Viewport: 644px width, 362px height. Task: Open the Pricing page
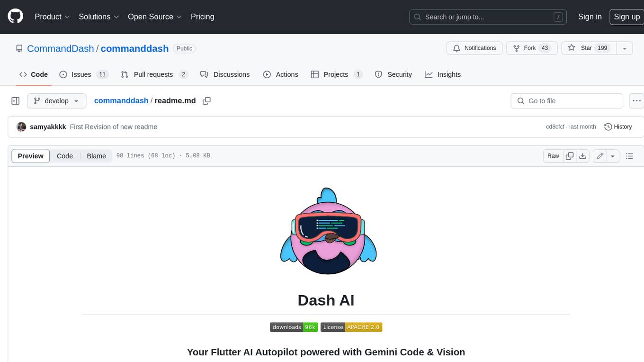pos(202,17)
